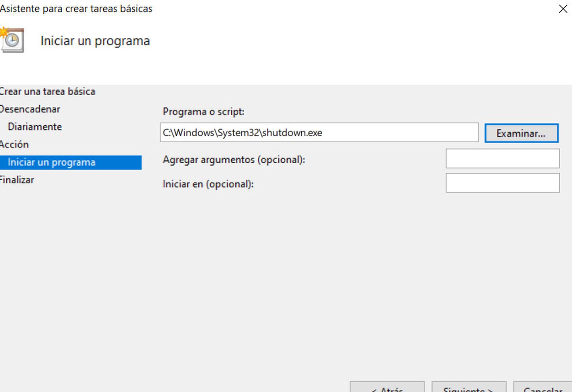The height and width of the screenshot is (392, 572).
Task: Click the Agregar argumentos input box
Action: pyautogui.click(x=502, y=159)
